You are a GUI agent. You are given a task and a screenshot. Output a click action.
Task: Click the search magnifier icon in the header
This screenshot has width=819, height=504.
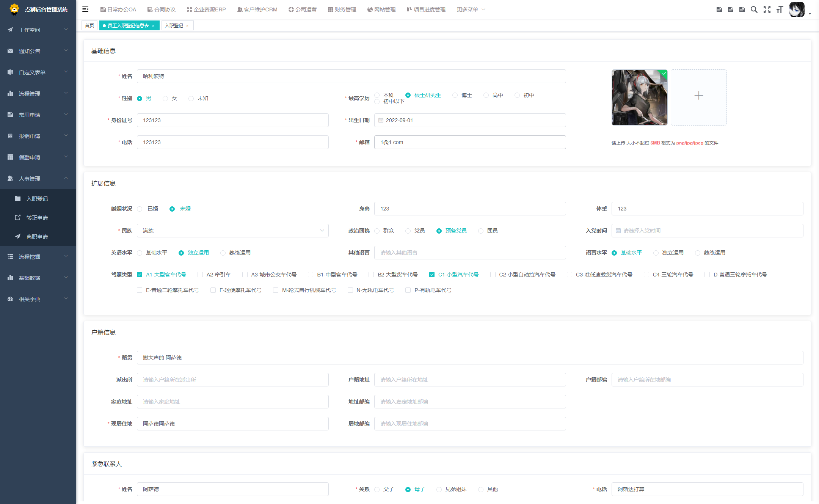[754, 9]
